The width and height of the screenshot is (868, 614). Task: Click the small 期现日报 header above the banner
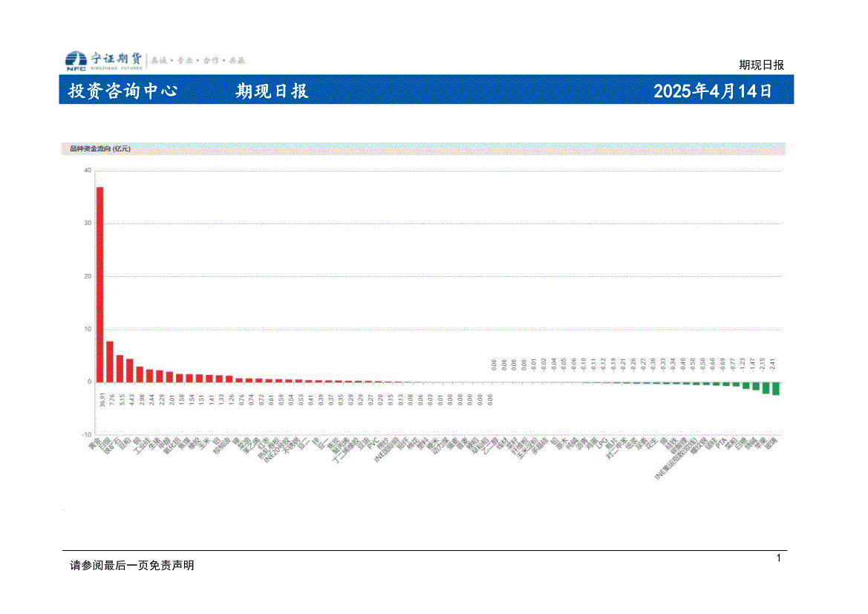click(761, 65)
